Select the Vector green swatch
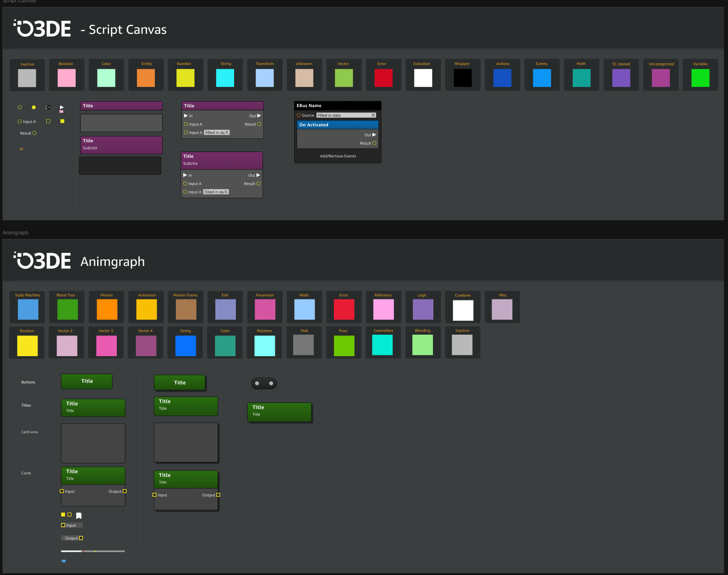The width and height of the screenshot is (728, 575). point(344,78)
